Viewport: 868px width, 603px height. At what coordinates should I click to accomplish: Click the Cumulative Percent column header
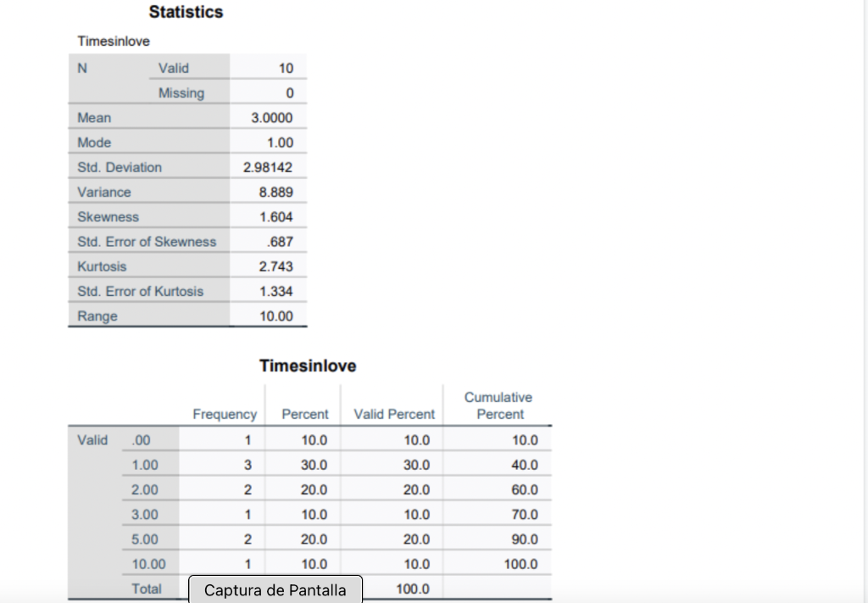click(498, 405)
